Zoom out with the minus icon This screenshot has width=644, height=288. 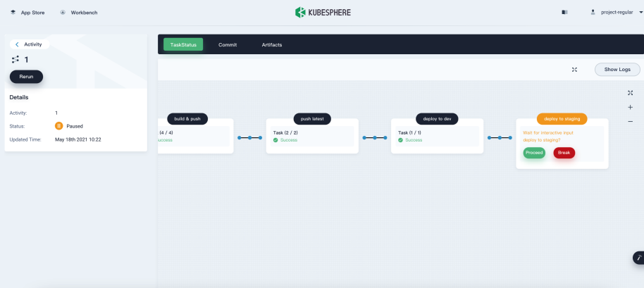pos(630,121)
